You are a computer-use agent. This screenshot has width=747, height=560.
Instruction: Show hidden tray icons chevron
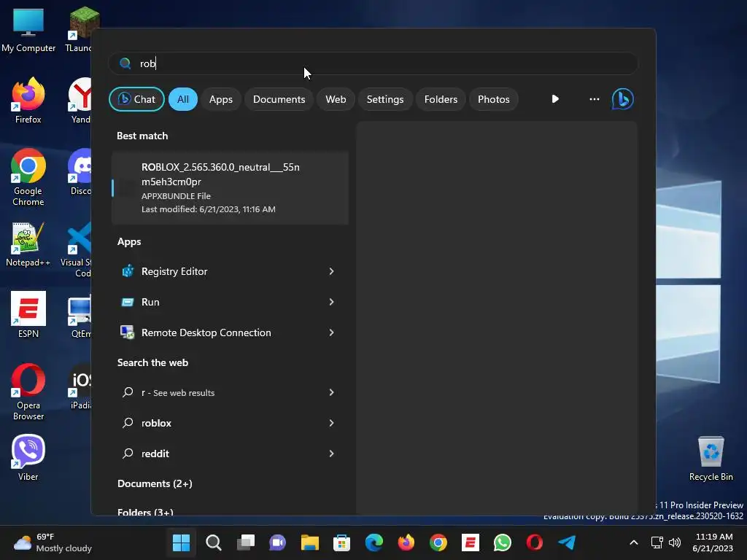(x=634, y=542)
